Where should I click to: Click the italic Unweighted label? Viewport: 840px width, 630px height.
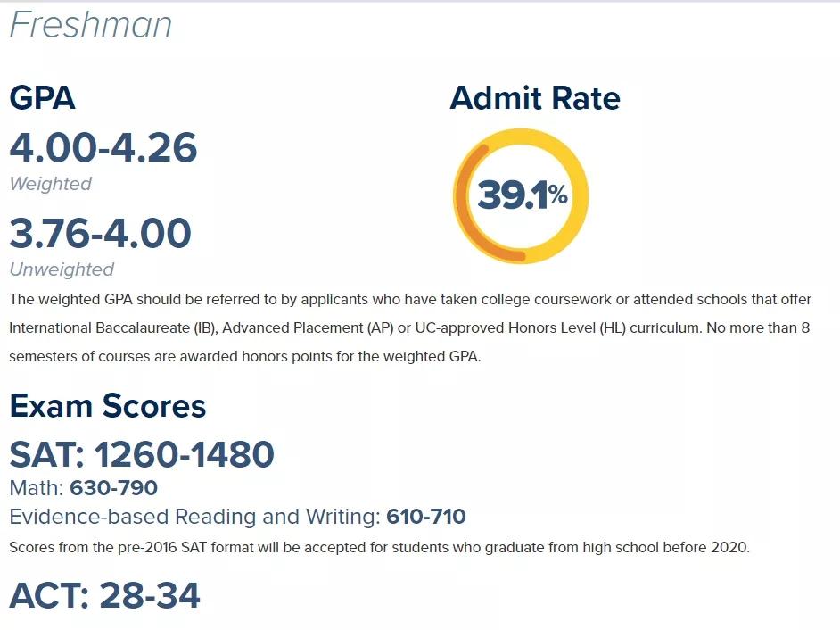click(62, 269)
